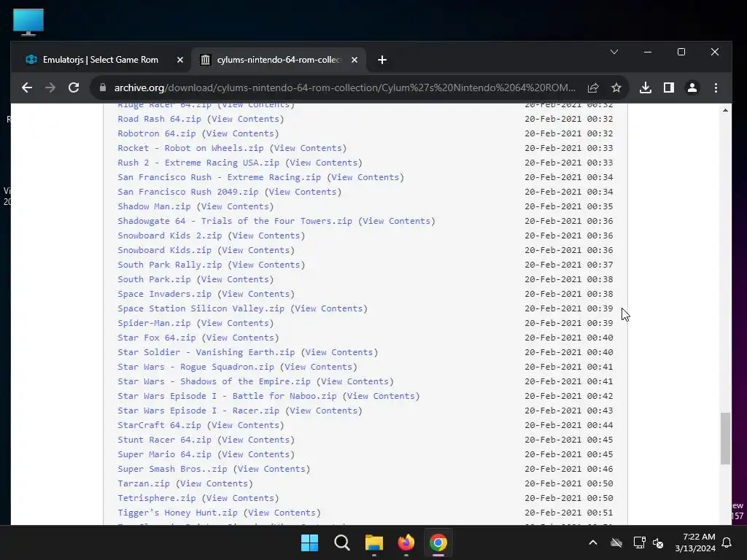View Contents of Star Soldier Vanishing Earth.zip
This screenshot has width=747, height=560.
(339, 352)
